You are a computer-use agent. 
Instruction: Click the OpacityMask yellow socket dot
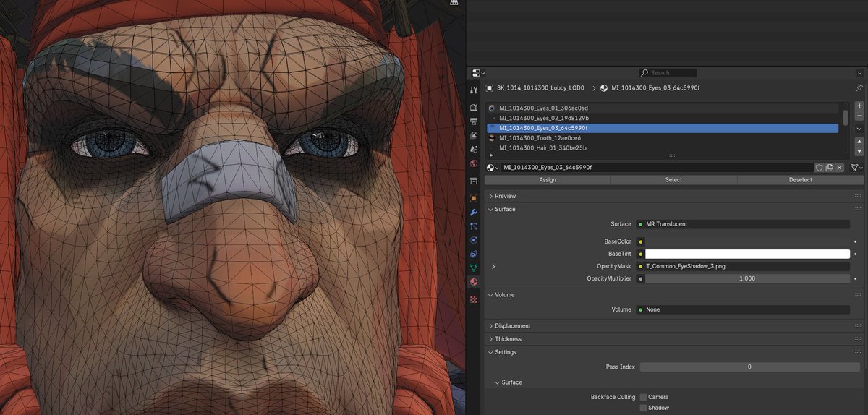(641, 266)
